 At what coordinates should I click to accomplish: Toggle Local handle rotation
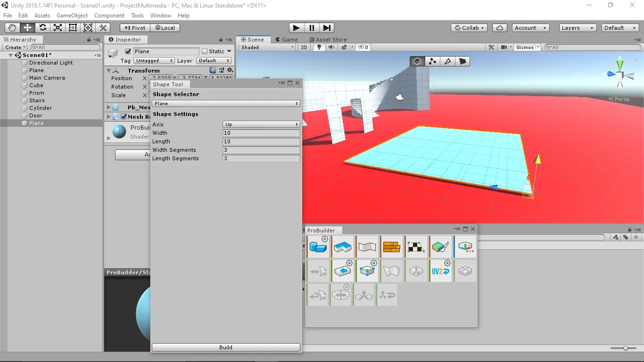point(165,28)
